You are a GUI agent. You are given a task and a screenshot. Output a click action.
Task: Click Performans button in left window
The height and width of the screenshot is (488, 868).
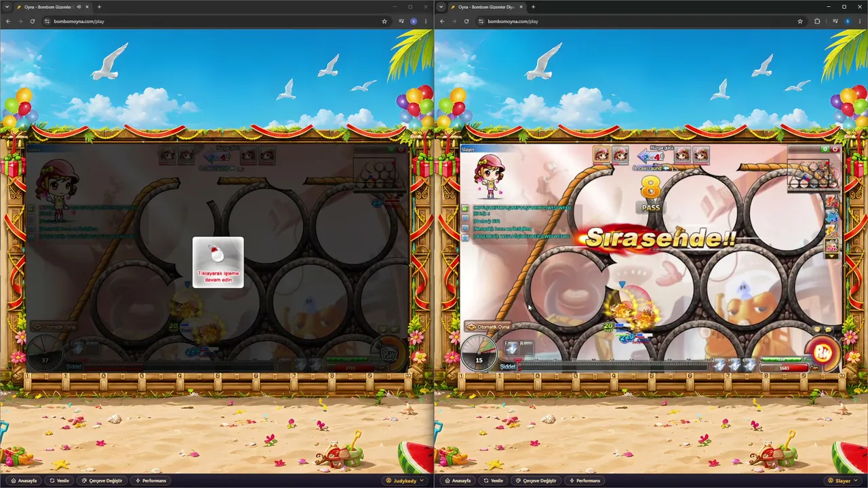151,481
